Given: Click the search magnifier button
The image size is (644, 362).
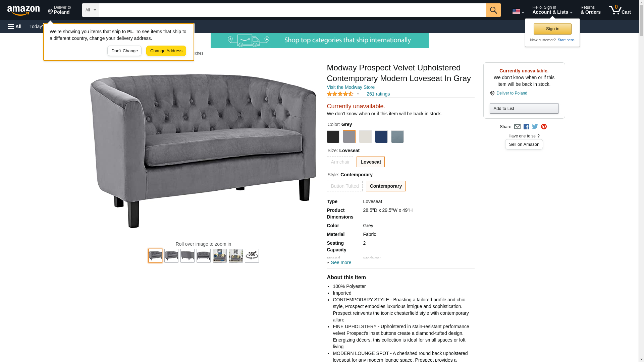Looking at the screenshot, I should coord(493,10).
